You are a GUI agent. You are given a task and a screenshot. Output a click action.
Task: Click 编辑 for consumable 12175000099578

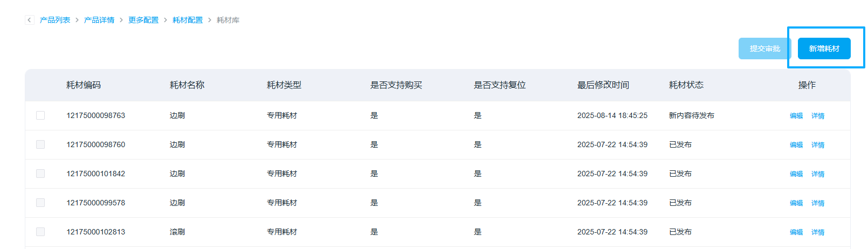point(796,203)
